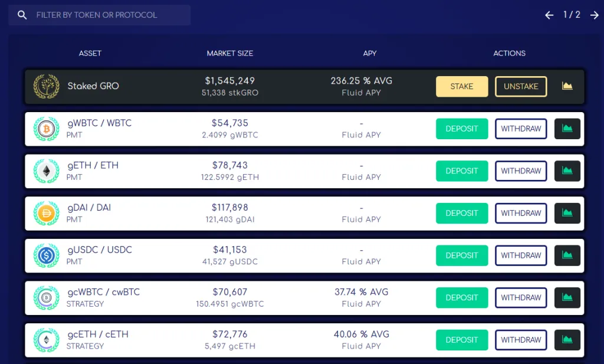604x364 pixels.
Task: Withdraw from gcWBTC / cwBTC
Action: click(x=521, y=298)
